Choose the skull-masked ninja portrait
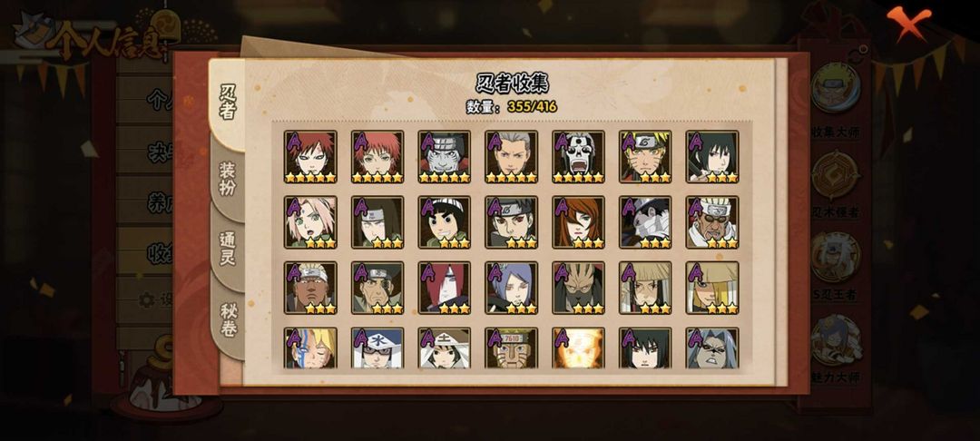The height and width of the screenshot is (441, 980). pyautogui.click(x=579, y=157)
